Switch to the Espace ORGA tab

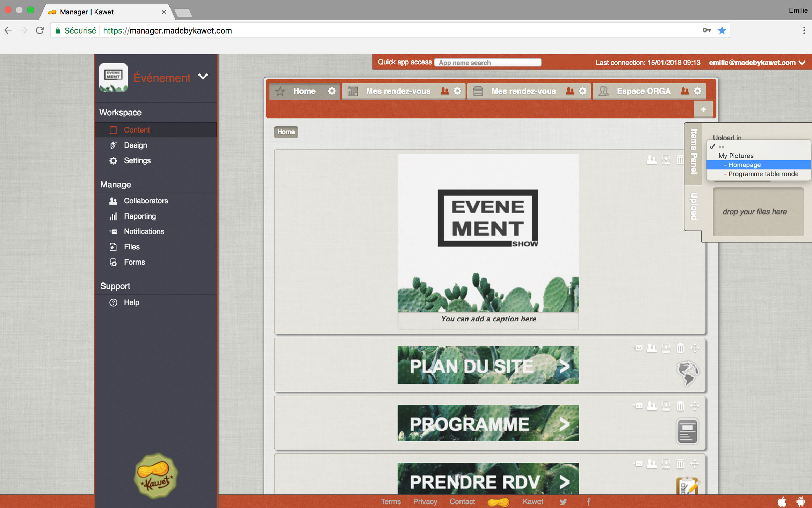pos(643,91)
